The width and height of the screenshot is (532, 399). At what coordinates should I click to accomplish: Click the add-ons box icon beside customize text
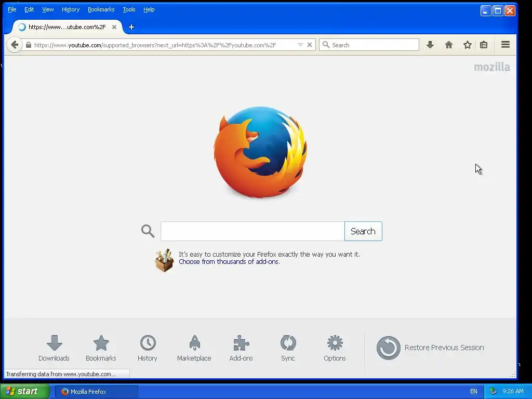coord(164,260)
